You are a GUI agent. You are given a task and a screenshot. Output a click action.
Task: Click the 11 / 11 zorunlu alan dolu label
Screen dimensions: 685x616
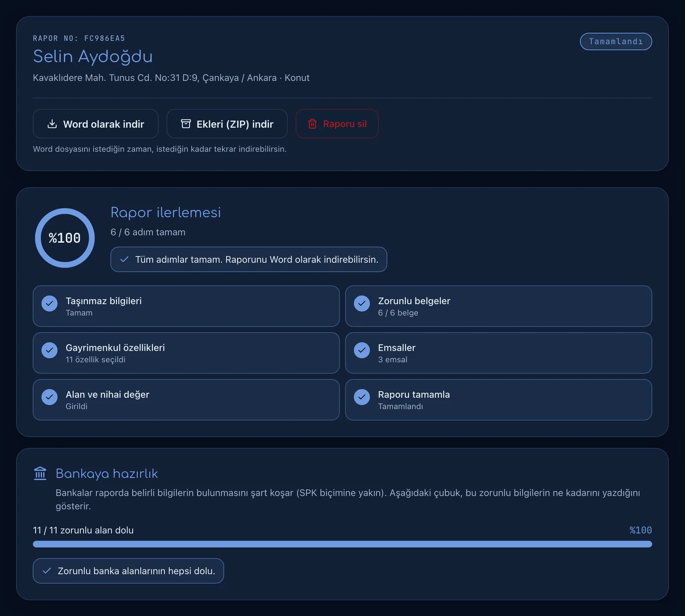(x=83, y=530)
